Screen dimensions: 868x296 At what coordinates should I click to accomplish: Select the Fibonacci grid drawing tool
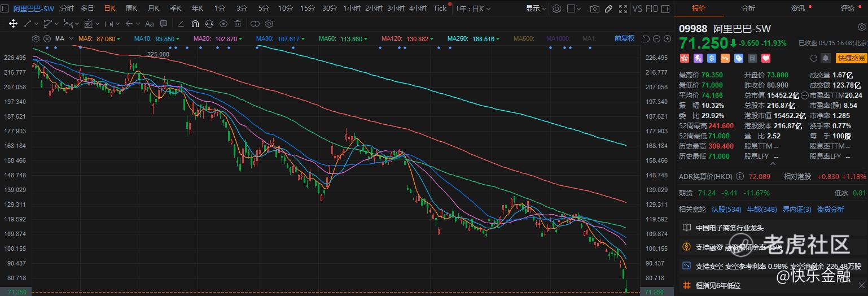[89, 24]
